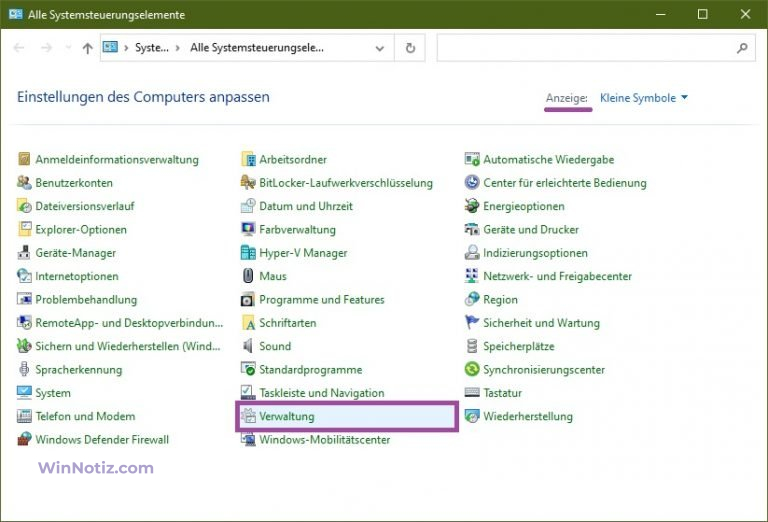The height and width of the screenshot is (522, 768).
Task: Go up one folder level
Action: click(x=87, y=47)
